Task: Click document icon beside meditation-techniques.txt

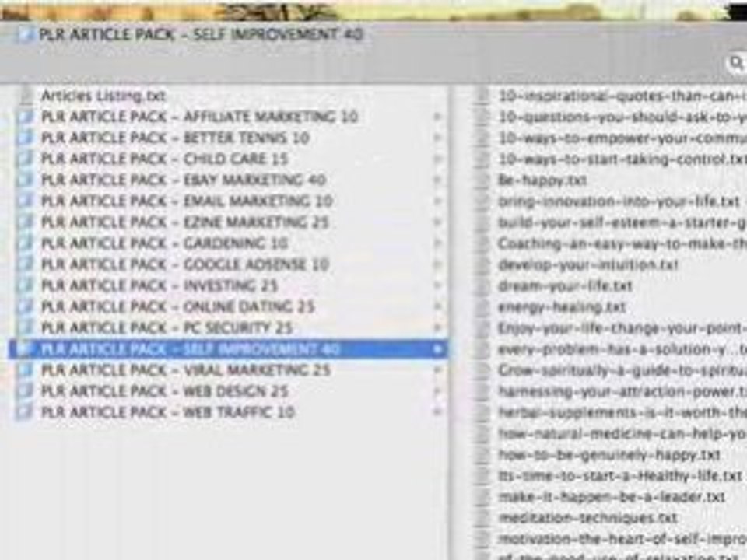Action: [x=482, y=518]
